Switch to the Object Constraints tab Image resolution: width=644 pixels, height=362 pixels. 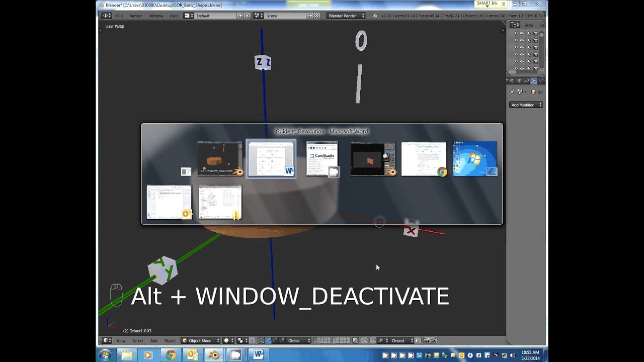(x=527, y=80)
